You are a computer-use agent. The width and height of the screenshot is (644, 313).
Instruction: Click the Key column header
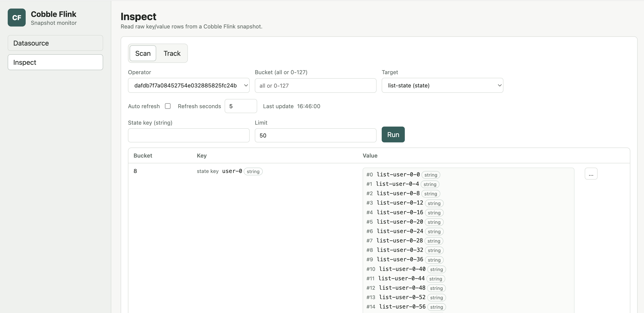[x=202, y=156]
